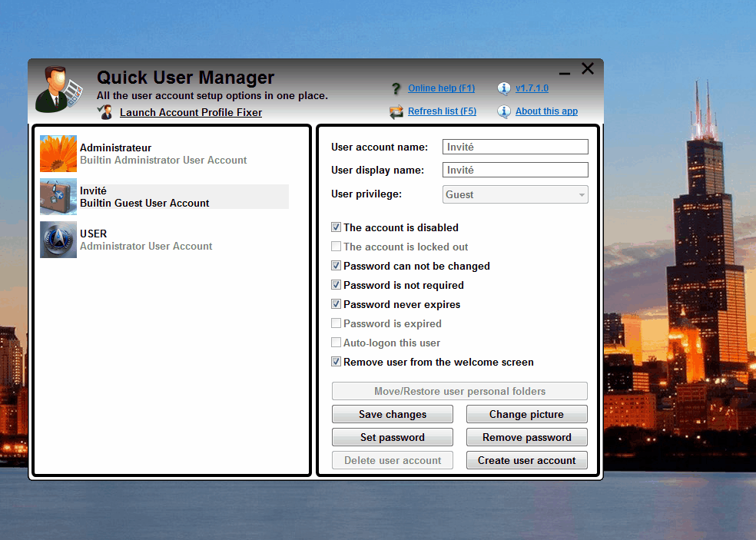Screen dimensions: 756x540
Task: Click the green arrows icon beside Refresh list
Action: (x=396, y=111)
